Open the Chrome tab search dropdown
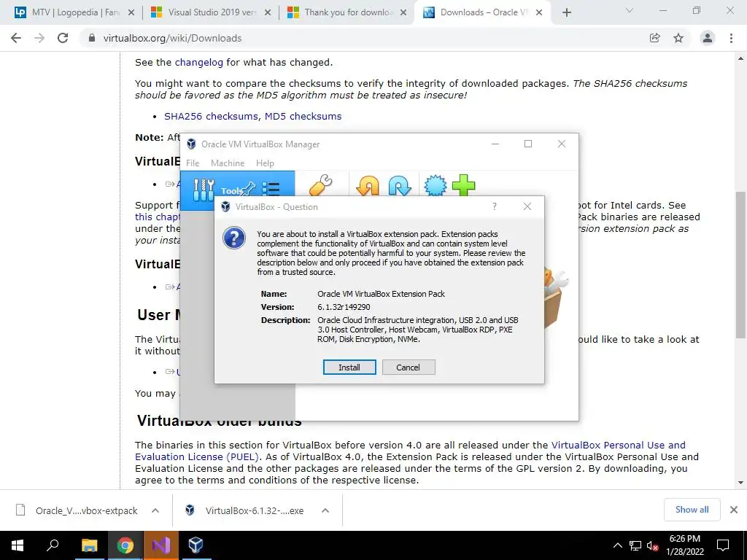Viewport: 747px width, 560px height. (630, 10)
